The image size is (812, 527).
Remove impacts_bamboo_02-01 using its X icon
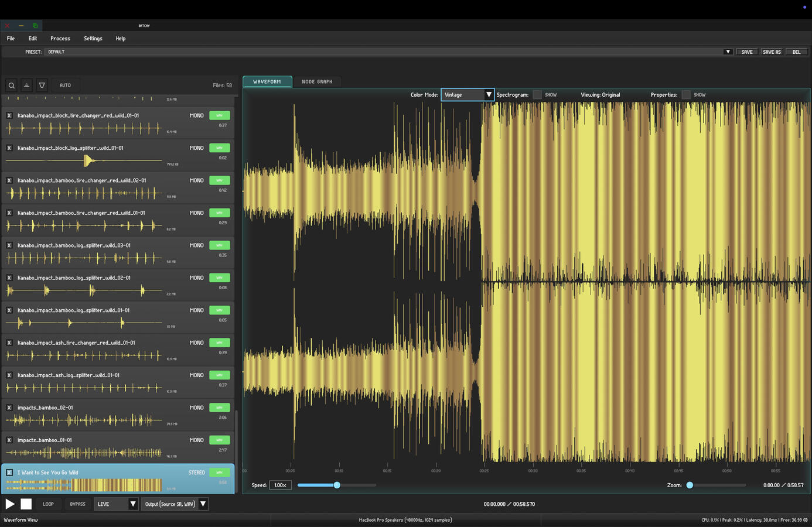click(9, 408)
